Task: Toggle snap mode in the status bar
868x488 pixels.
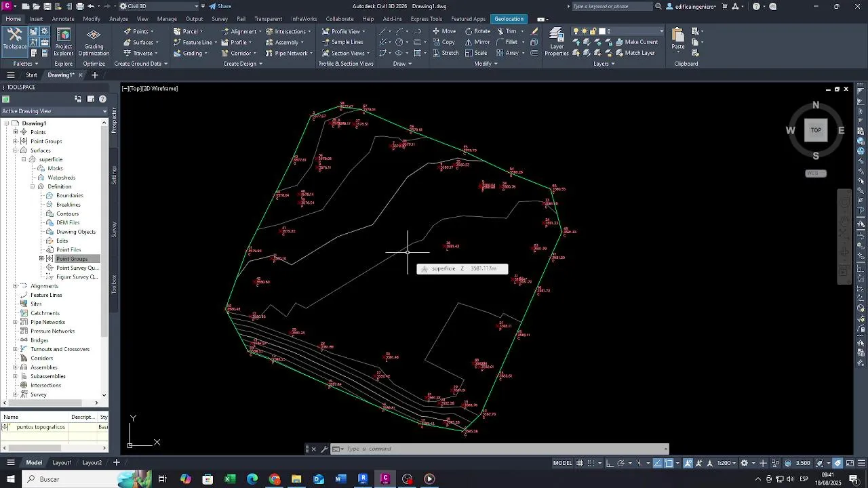Action: pos(590,463)
